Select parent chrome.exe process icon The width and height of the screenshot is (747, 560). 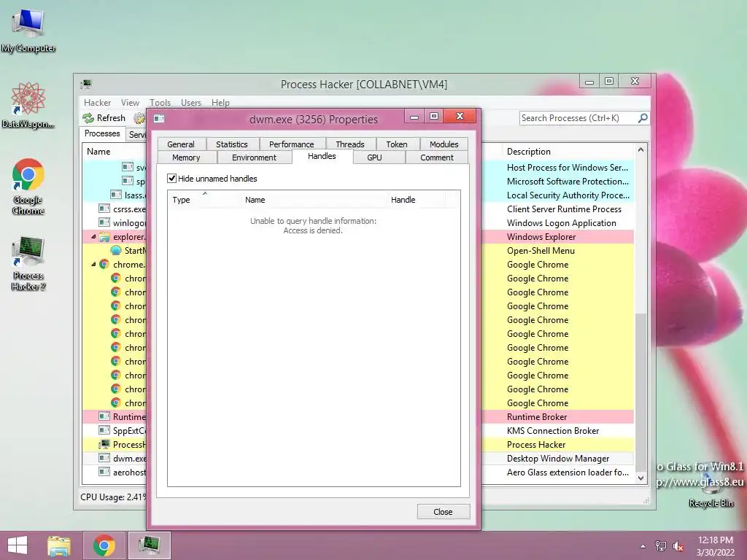pyautogui.click(x=104, y=264)
